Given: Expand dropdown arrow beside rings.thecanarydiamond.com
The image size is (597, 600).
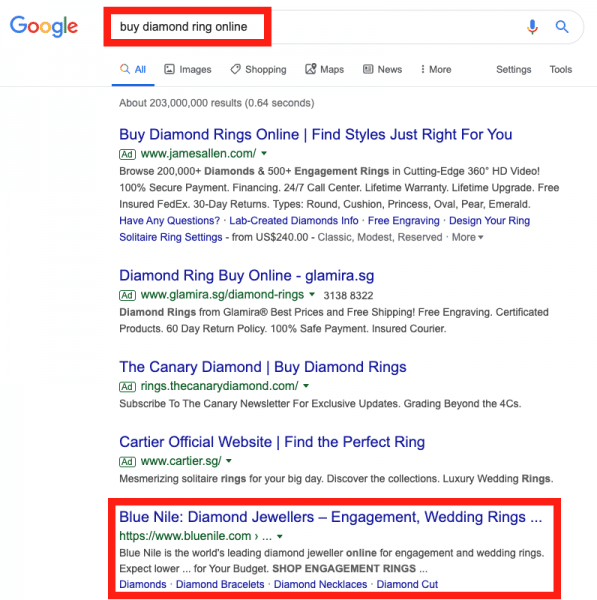Looking at the screenshot, I should pyautogui.click(x=306, y=386).
